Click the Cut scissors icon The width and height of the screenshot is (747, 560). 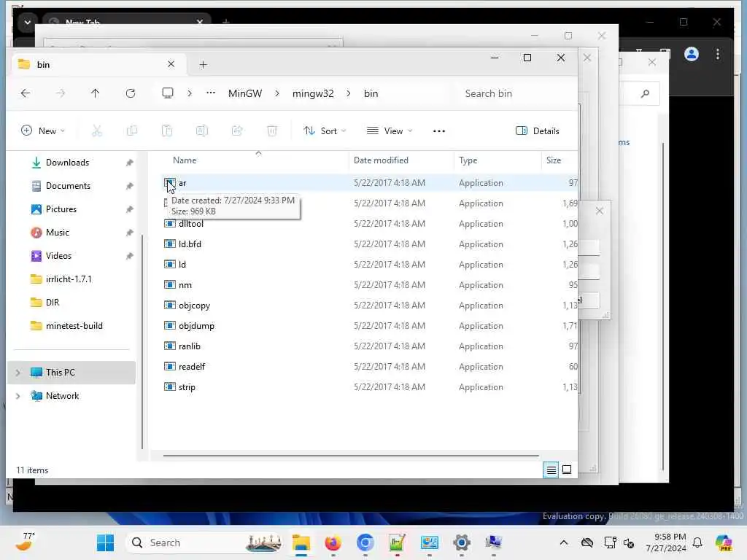[x=97, y=131]
